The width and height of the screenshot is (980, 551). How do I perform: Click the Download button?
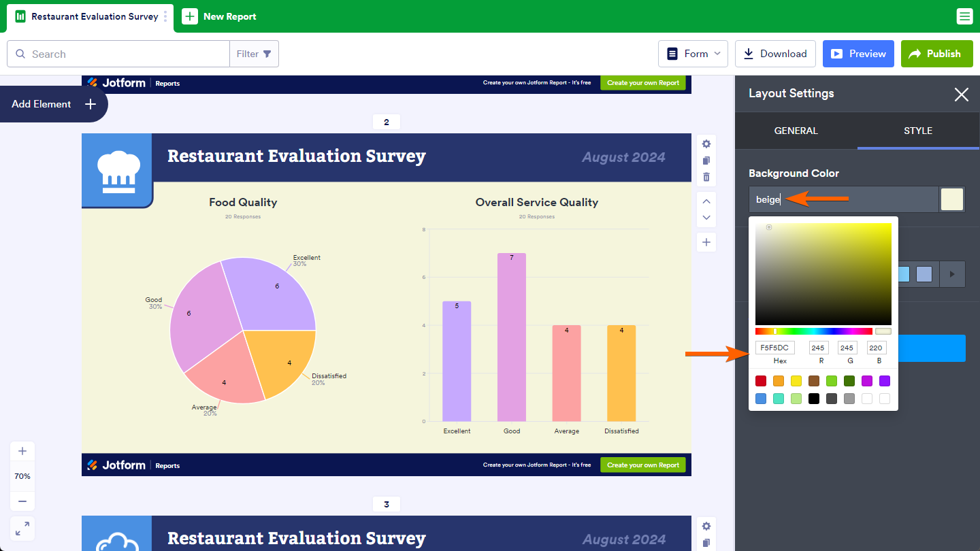click(775, 54)
